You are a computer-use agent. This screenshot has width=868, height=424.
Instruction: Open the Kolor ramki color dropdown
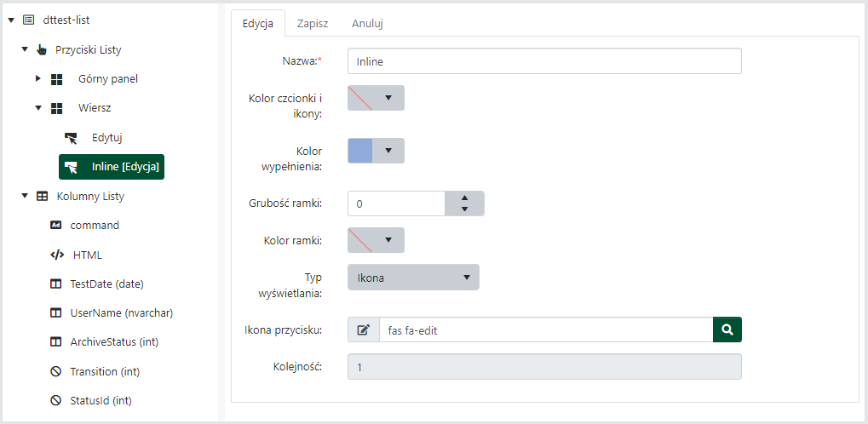tap(376, 240)
